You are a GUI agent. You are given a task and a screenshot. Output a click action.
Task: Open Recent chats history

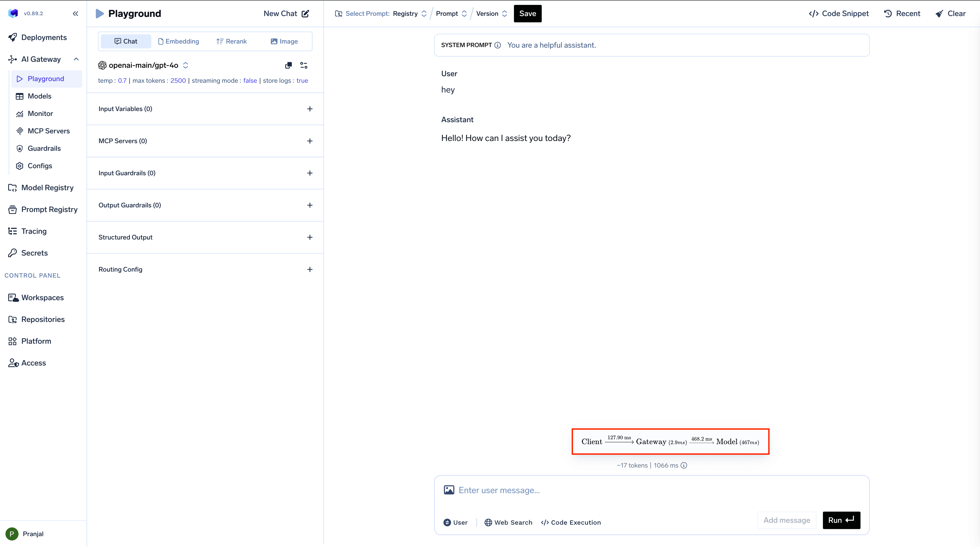[x=902, y=14]
